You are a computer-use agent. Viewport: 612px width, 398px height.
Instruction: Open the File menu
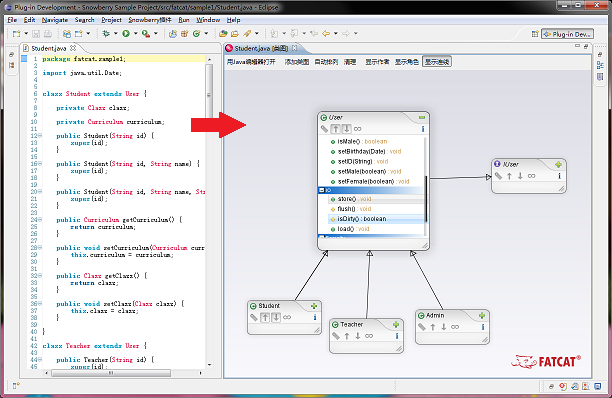[12, 20]
